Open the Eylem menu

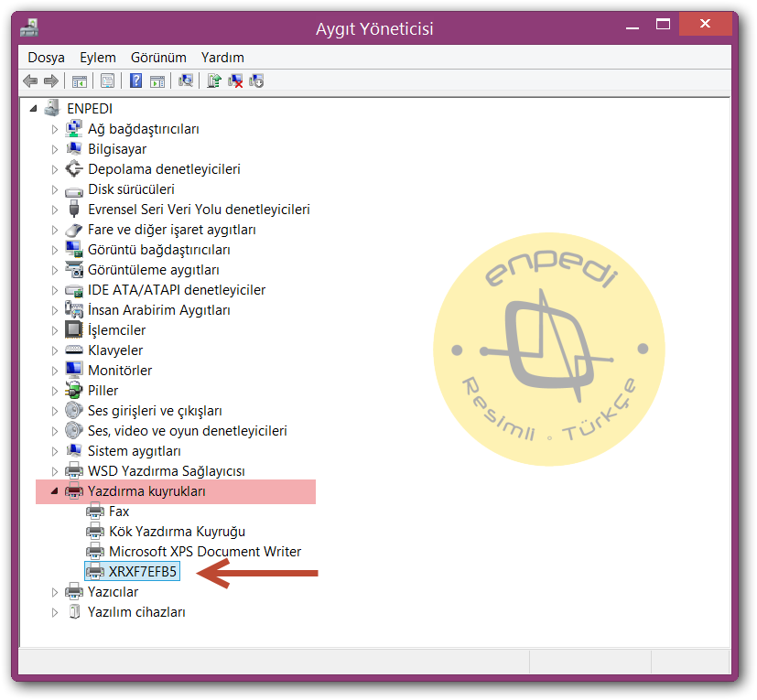[x=98, y=58]
